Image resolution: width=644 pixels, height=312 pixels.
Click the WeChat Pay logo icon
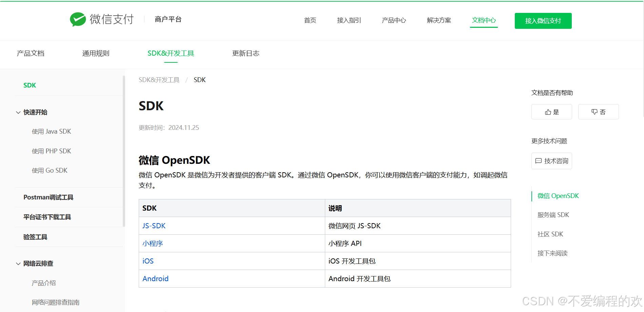[78, 19]
